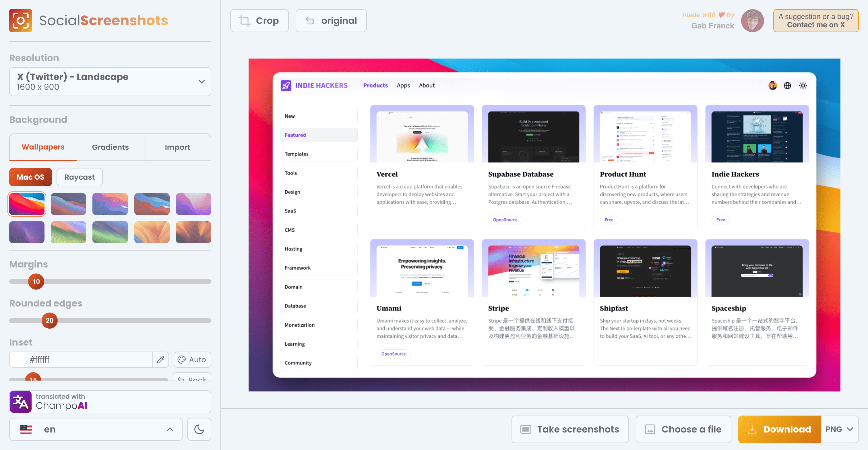The image size is (868, 450).
Task: Click the Margins slider handle
Action: (36, 281)
